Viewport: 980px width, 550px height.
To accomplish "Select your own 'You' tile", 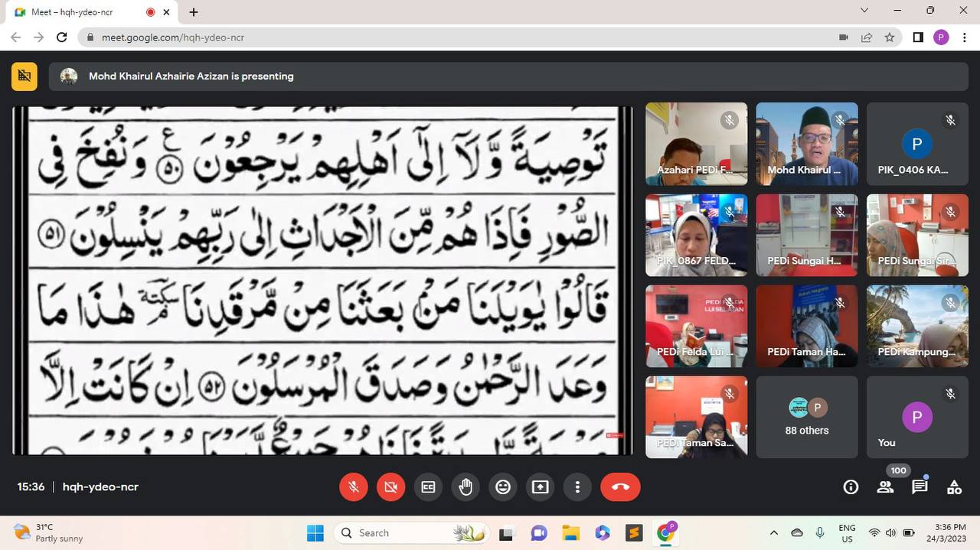I will click(x=917, y=417).
